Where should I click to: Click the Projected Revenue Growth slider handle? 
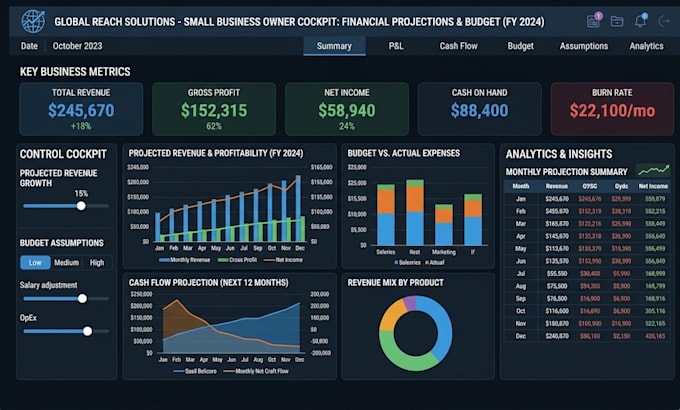coord(81,206)
